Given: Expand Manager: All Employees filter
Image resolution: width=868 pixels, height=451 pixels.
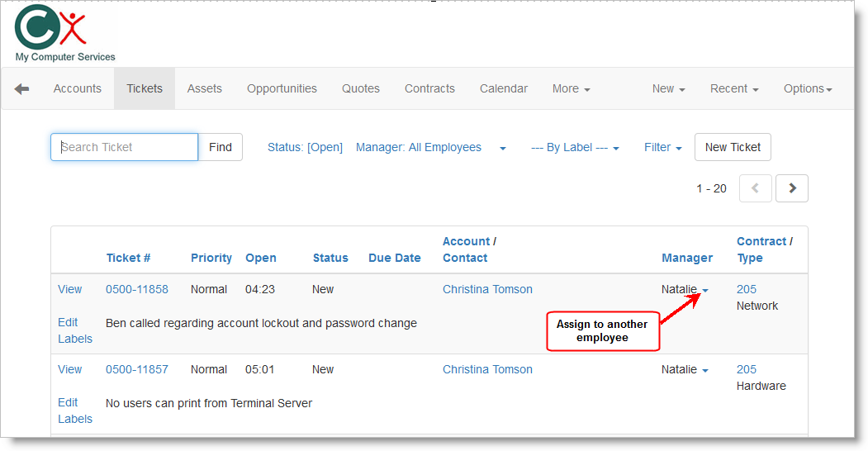Looking at the screenshot, I should 430,147.
